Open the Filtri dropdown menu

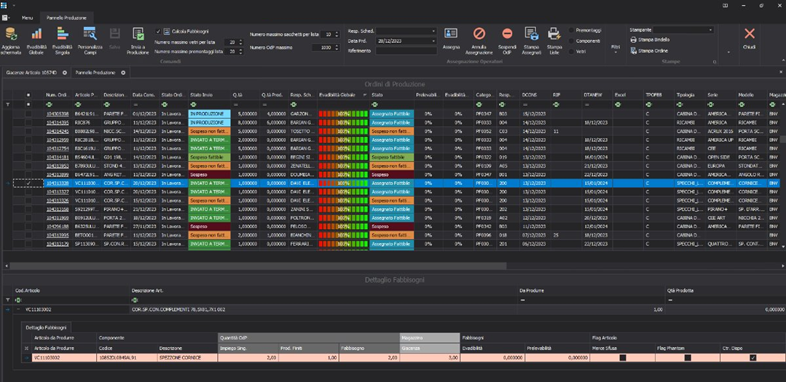616,49
